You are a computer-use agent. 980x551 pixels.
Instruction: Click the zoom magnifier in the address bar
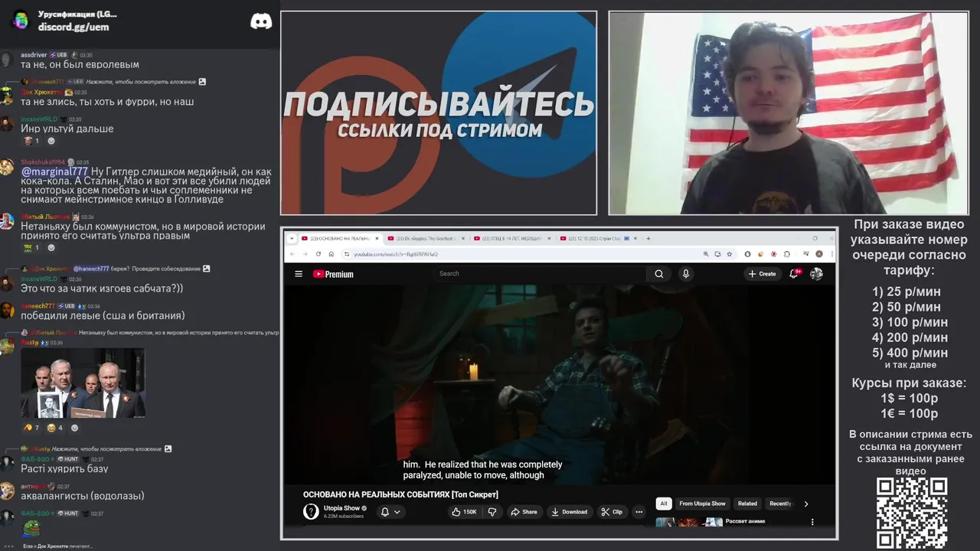[705, 254]
